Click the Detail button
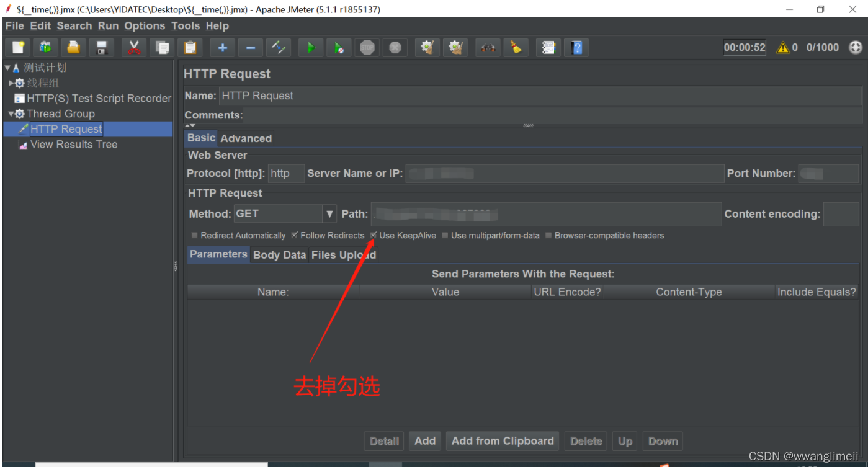868x469 pixels. (384, 441)
